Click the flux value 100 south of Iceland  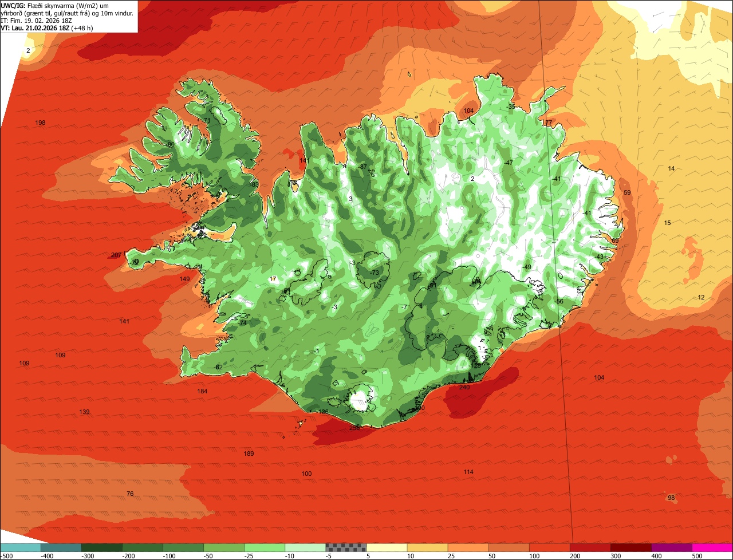click(x=306, y=474)
